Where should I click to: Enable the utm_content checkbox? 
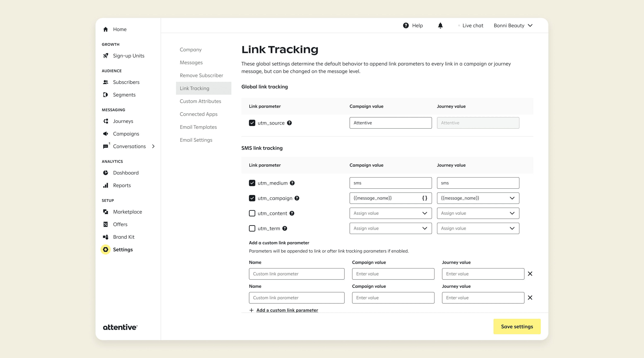click(x=252, y=213)
